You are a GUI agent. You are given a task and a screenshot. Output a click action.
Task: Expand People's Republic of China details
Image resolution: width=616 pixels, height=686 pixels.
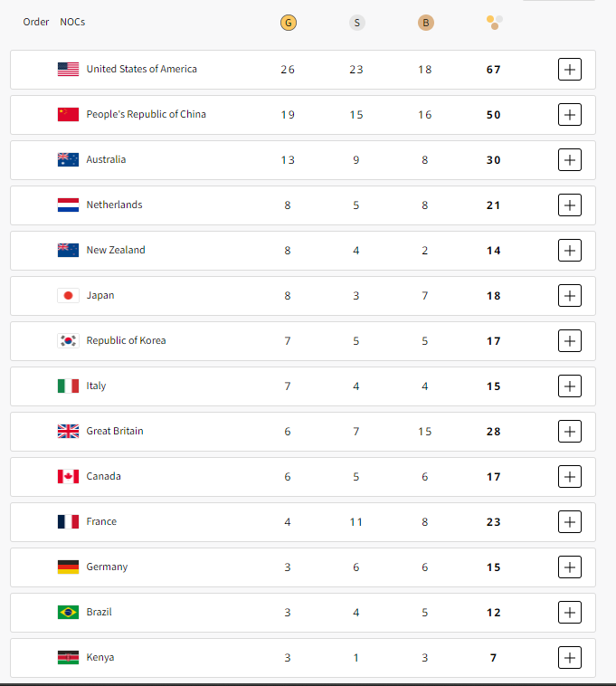click(x=570, y=115)
